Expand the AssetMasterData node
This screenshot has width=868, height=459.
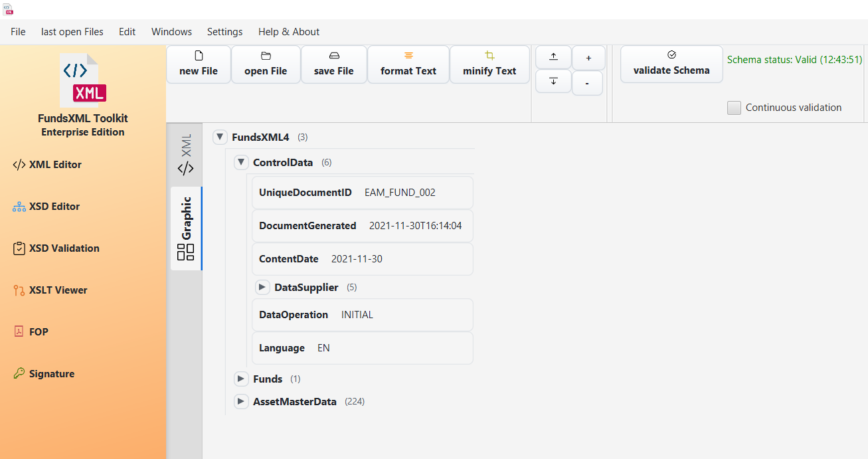point(241,401)
